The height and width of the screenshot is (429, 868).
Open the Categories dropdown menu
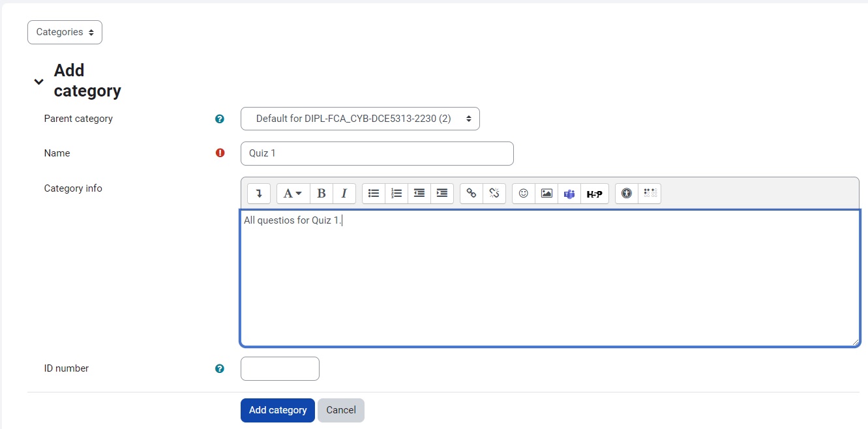click(x=65, y=32)
